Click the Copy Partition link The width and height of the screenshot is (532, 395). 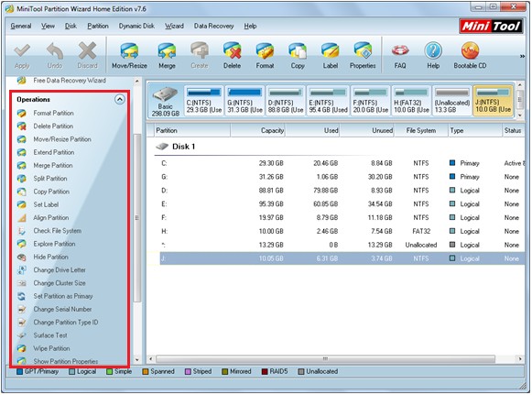coord(51,192)
